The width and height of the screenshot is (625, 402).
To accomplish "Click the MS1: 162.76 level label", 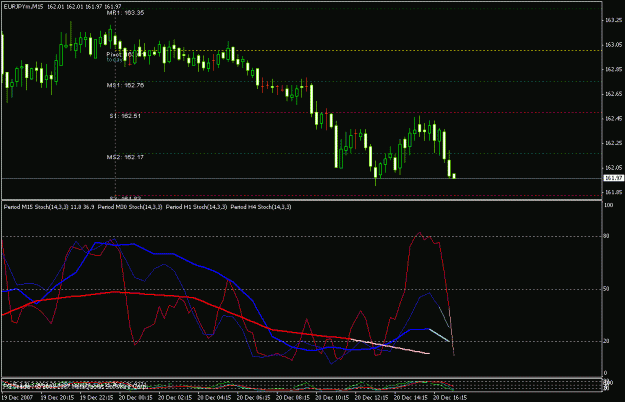I will (125, 85).
